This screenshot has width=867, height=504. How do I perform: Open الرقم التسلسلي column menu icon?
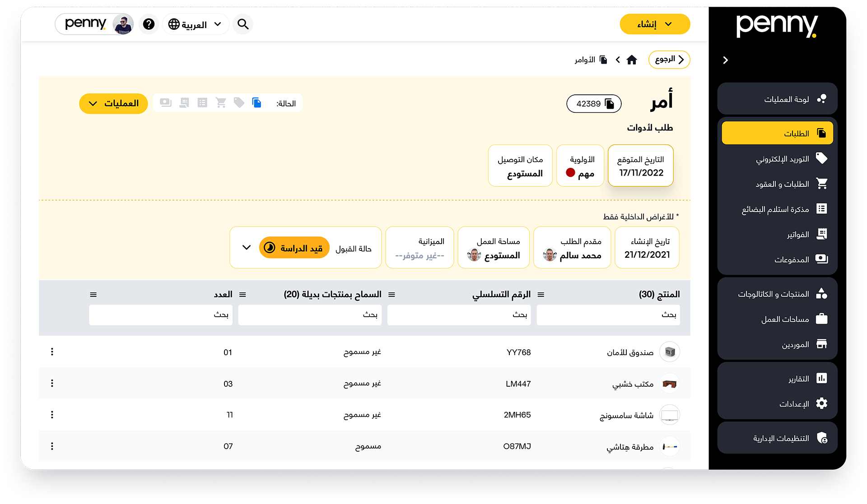[x=392, y=295]
